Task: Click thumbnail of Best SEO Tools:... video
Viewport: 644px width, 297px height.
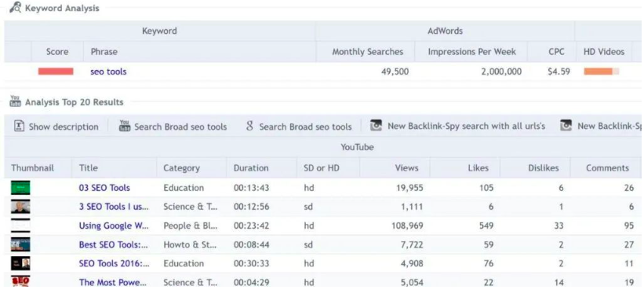Action: [x=20, y=244]
